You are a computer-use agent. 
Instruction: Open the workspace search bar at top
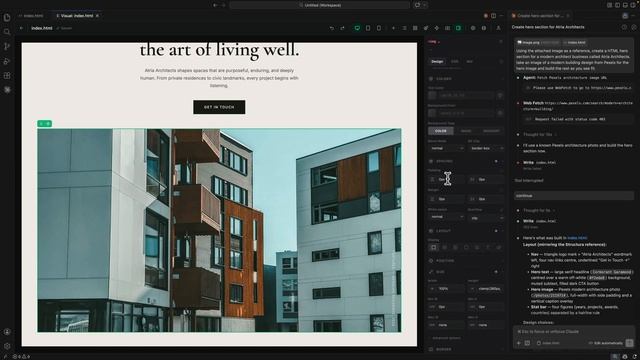click(x=320, y=5)
